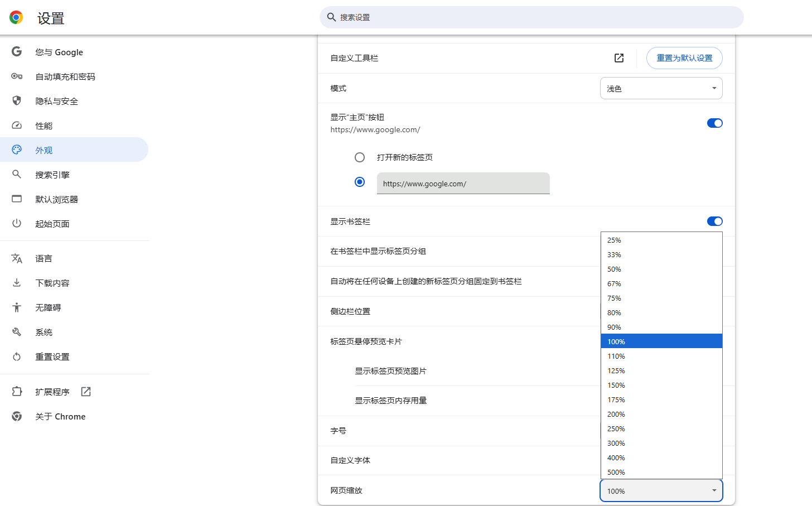812x506 pixels.
Task: Open 无障碍 settings section
Action: (x=74, y=307)
